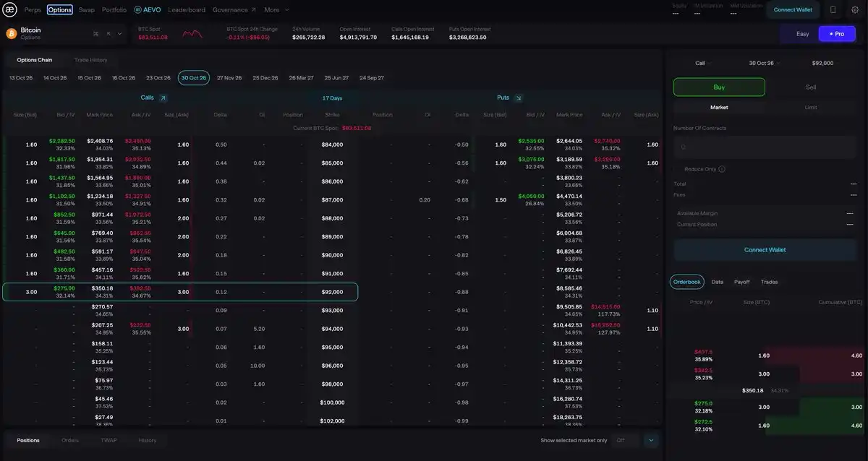This screenshot has height=461, width=868.
Task: Switch to Trade History tab
Action: pos(90,60)
